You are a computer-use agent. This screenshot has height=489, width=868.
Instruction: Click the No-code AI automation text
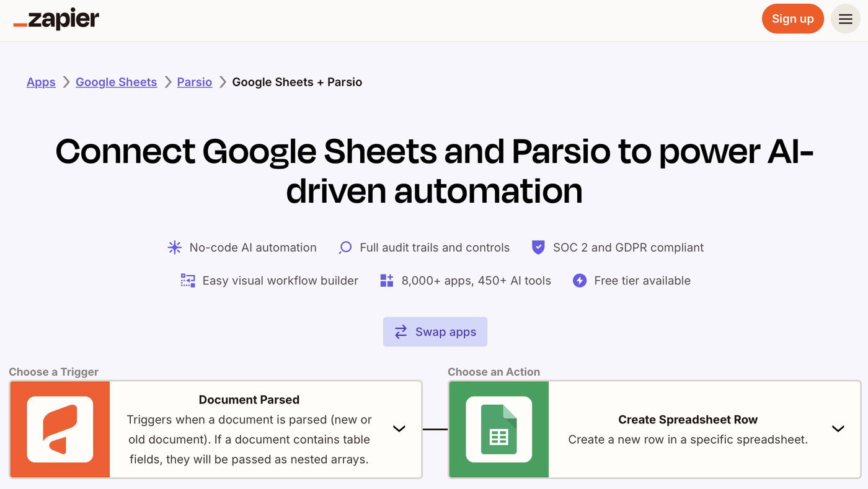(x=253, y=247)
